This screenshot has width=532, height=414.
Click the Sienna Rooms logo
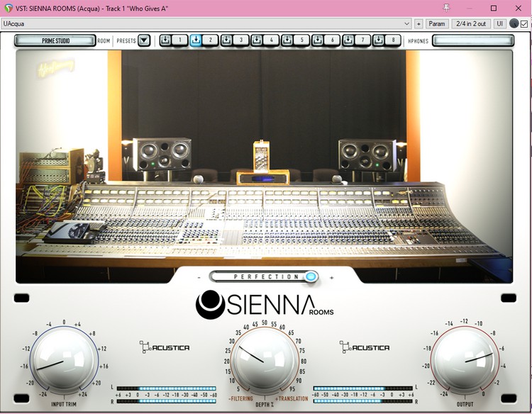[265, 305]
